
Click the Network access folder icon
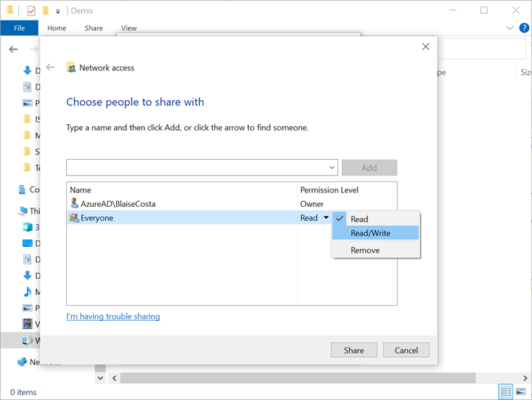pyautogui.click(x=71, y=68)
